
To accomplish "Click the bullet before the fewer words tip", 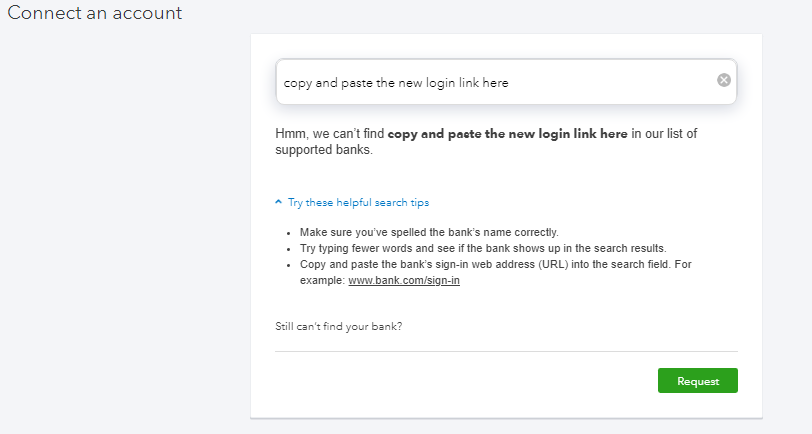I will (x=289, y=248).
